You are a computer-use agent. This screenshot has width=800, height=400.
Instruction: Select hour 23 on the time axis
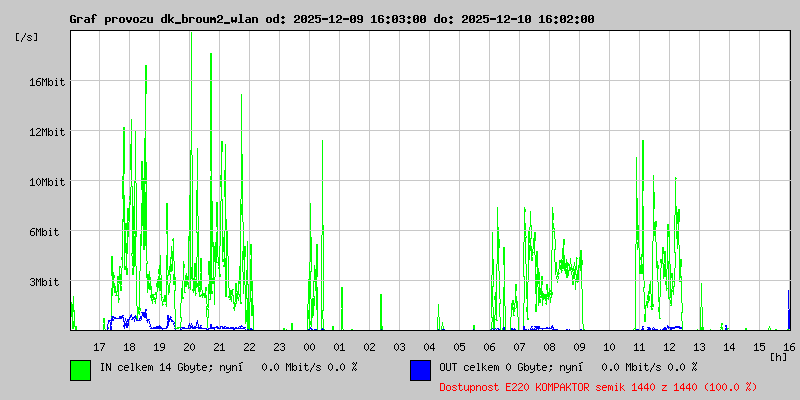click(279, 346)
